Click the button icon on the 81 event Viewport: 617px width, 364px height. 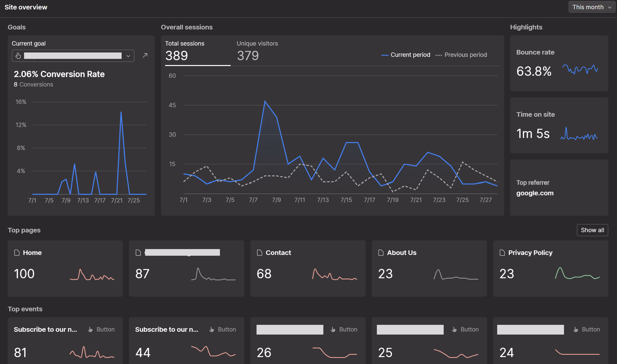(x=90, y=329)
